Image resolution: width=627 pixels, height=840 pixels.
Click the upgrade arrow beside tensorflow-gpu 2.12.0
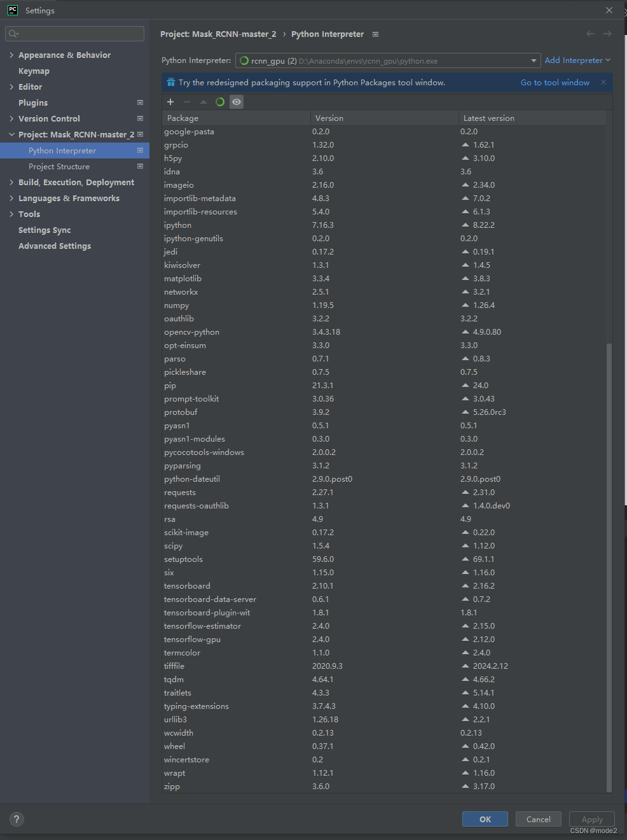(x=465, y=640)
